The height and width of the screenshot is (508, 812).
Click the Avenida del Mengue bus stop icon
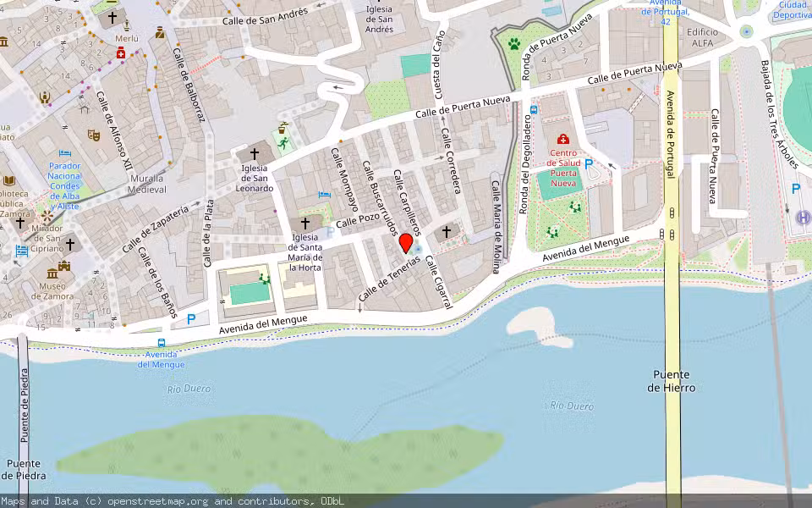pos(161,343)
